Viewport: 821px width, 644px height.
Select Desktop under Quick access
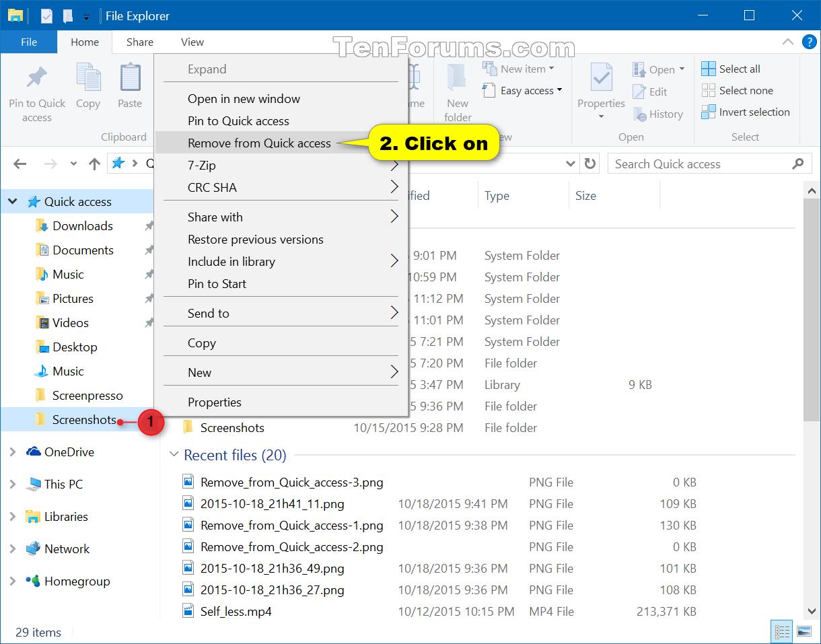(66, 347)
